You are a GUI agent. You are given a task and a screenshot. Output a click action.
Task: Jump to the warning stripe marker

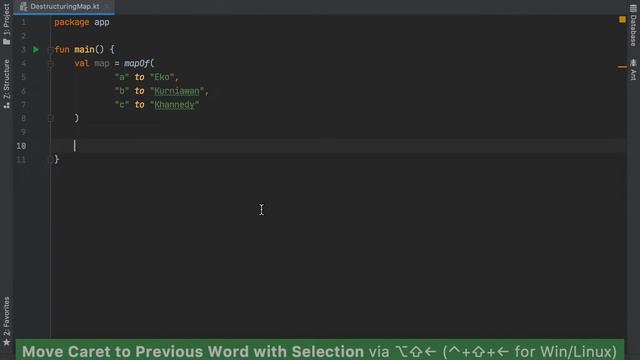pos(622,67)
